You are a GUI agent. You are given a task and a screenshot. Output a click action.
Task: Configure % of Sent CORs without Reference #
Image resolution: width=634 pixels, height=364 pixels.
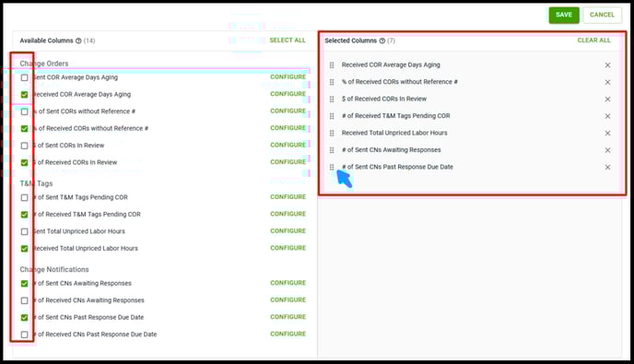tap(288, 111)
